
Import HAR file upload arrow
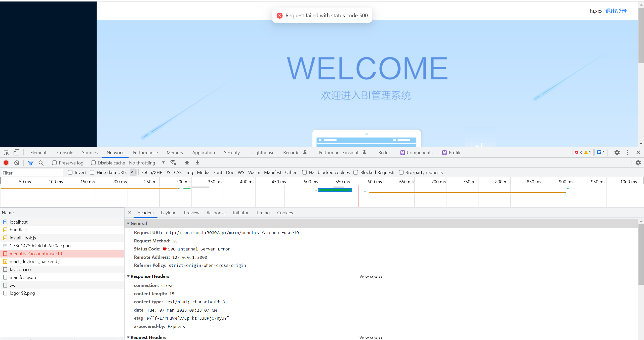coord(187,163)
